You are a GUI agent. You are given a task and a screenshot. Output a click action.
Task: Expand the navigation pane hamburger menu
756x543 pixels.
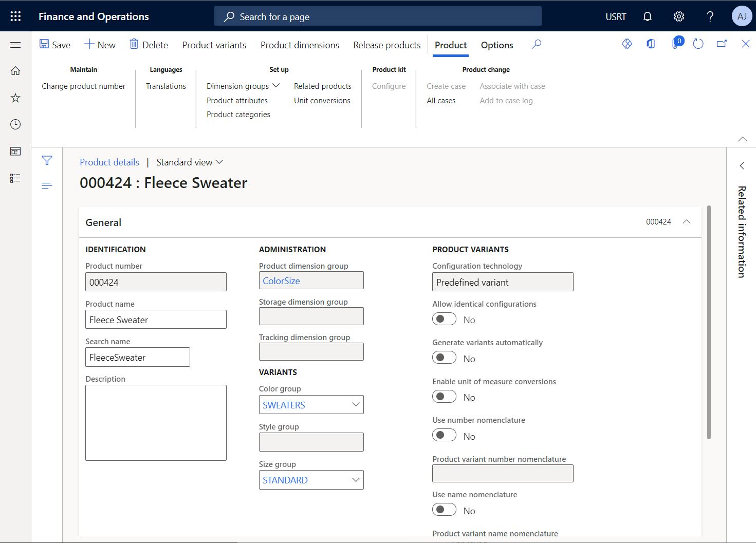[x=15, y=45]
